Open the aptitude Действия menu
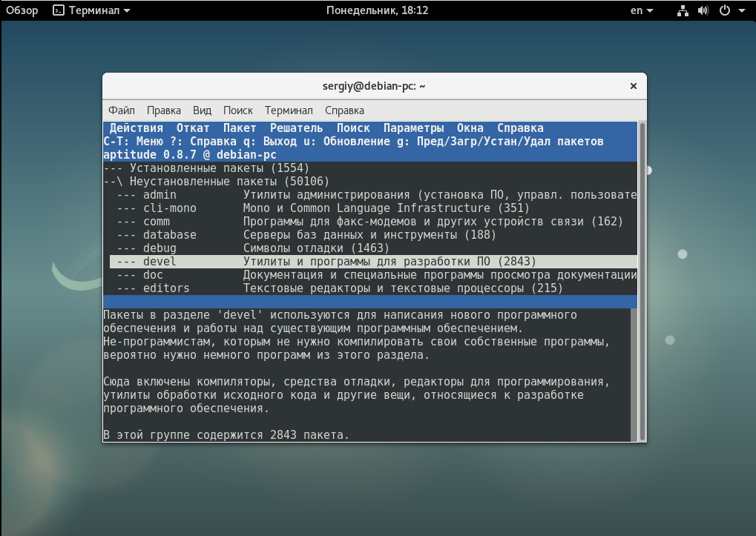756x536 pixels. [x=136, y=128]
